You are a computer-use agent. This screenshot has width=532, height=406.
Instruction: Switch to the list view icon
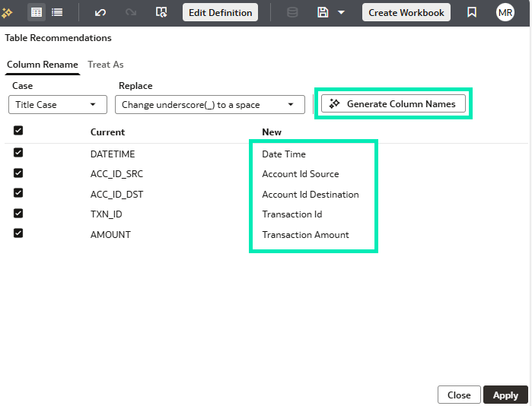(57, 12)
